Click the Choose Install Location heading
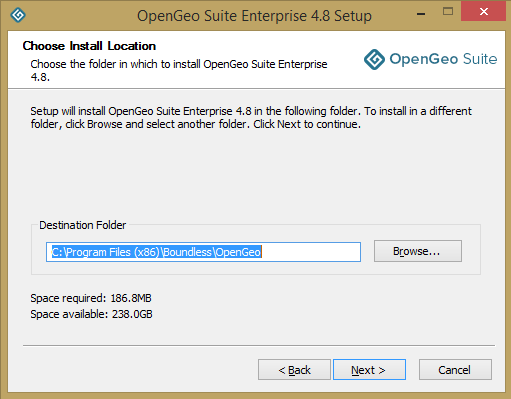The height and width of the screenshot is (399, 511). coord(89,46)
